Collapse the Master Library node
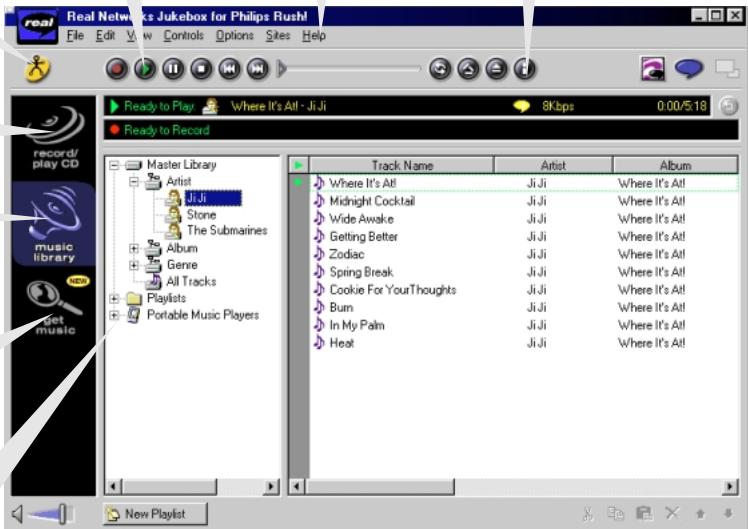The image size is (748, 529). (x=114, y=166)
